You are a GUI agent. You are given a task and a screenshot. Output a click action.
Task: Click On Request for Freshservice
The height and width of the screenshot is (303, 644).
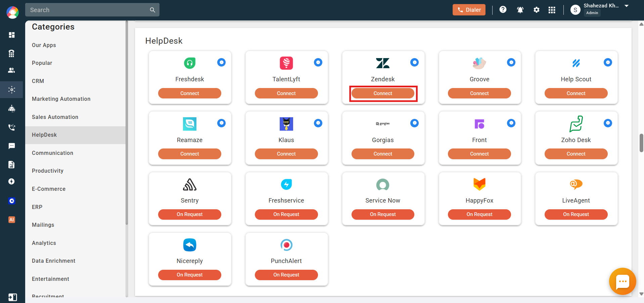[x=286, y=214]
